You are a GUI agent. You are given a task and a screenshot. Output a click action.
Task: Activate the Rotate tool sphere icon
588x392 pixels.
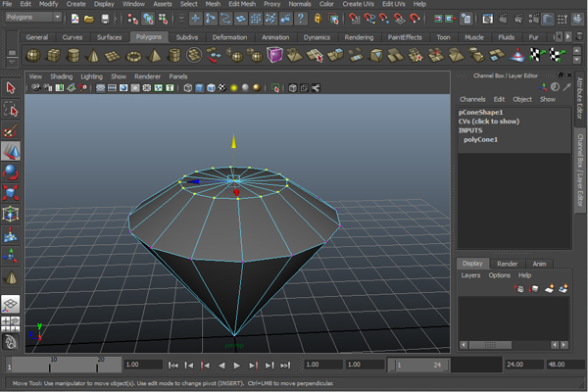point(11,172)
